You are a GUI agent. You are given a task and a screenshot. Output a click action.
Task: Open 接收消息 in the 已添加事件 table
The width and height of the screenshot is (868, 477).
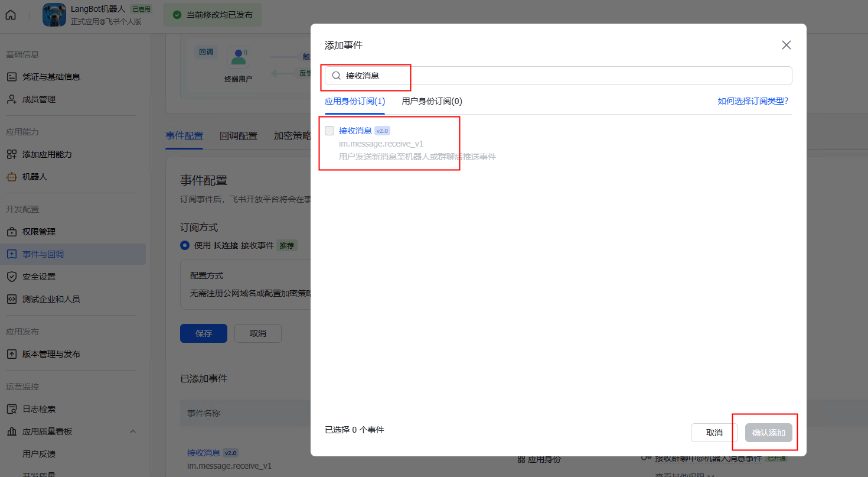coord(204,453)
